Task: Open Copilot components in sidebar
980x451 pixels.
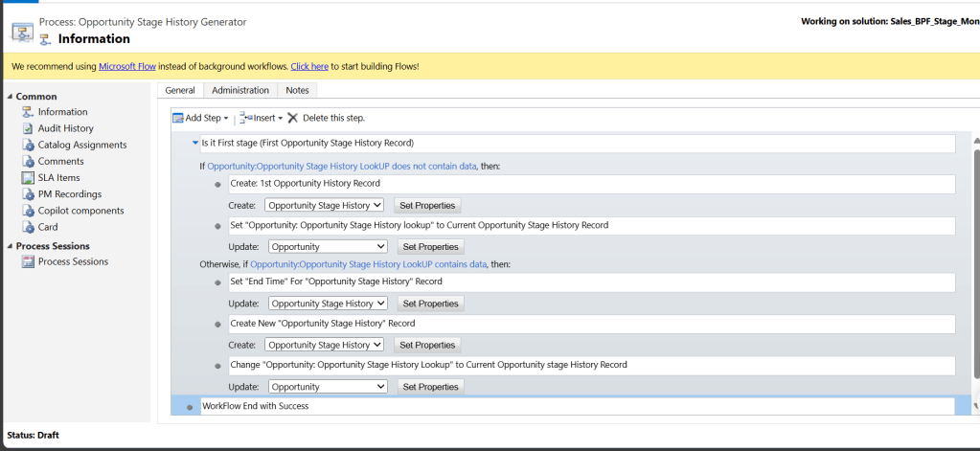Action: [x=80, y=211]
